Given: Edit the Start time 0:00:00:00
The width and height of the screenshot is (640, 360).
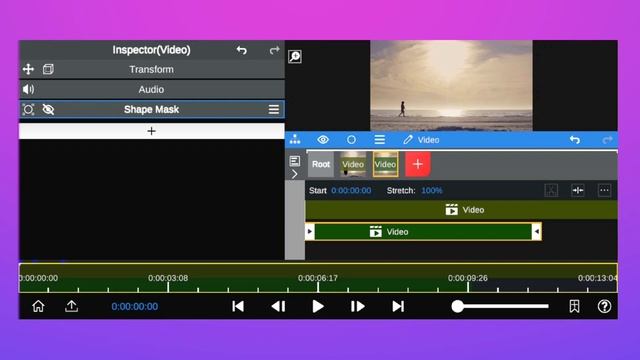Looking at the screenshot, I should (x=351, y=191).
